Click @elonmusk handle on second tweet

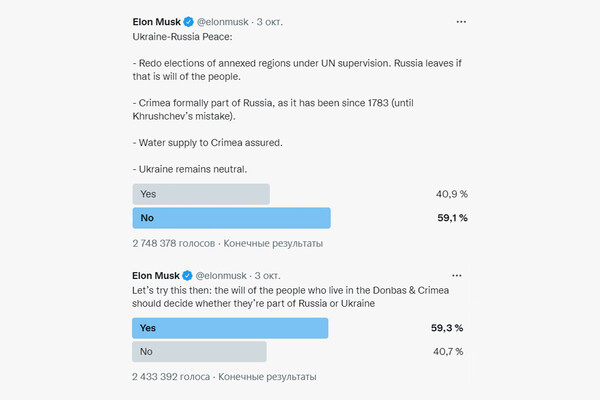pos(221,276)
